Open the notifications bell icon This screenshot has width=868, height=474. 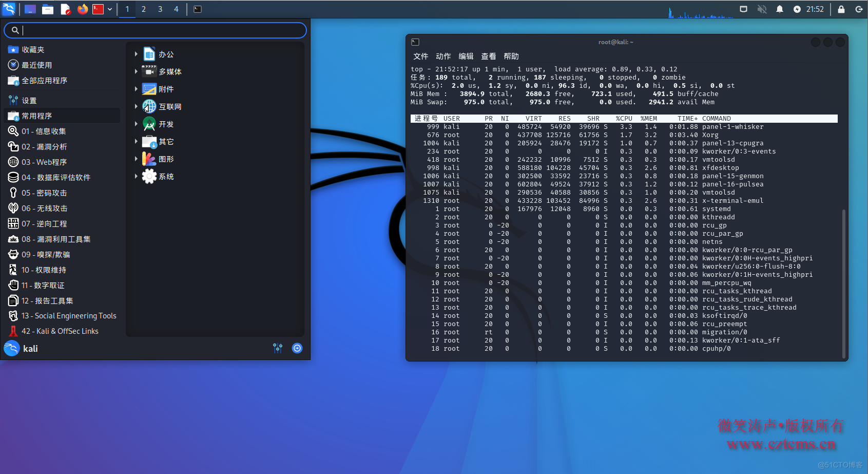[780, 9]
